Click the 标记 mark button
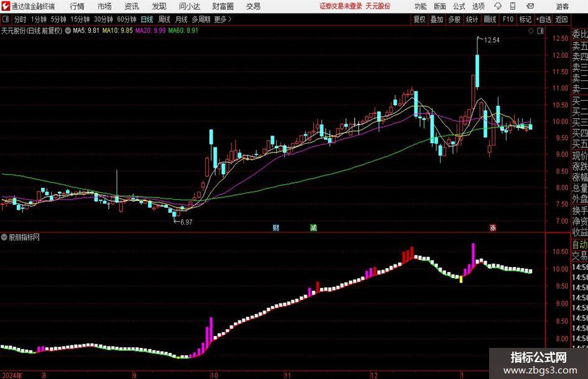This screenshot has width=588, height=379. [x=525, y=19]
